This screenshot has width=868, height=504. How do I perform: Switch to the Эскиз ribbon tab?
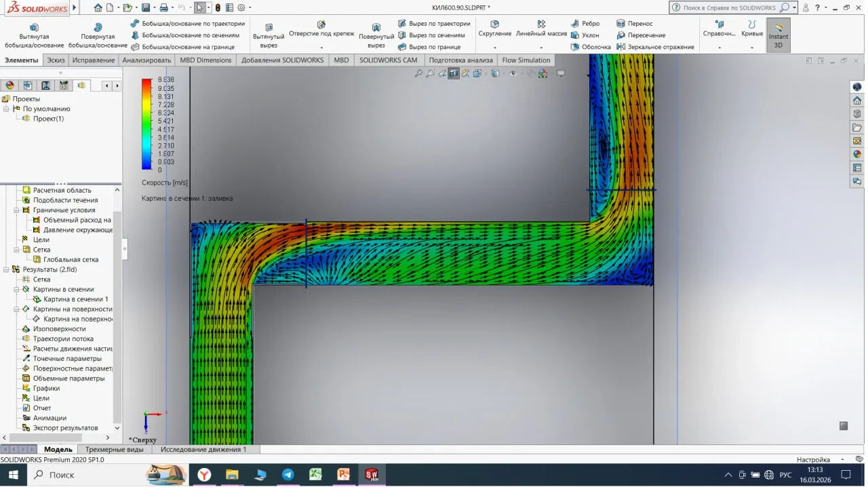click(56, 60)
